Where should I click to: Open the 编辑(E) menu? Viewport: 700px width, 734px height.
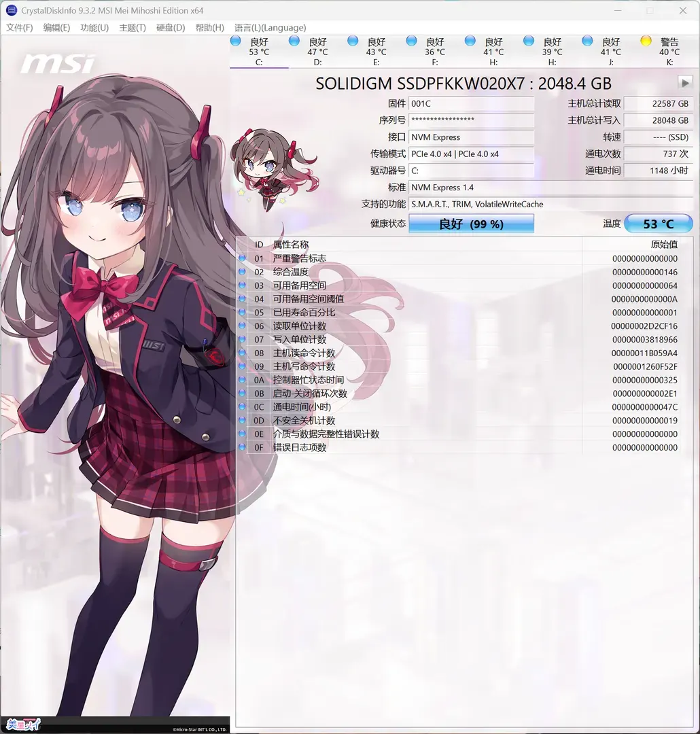pos(56,28)
